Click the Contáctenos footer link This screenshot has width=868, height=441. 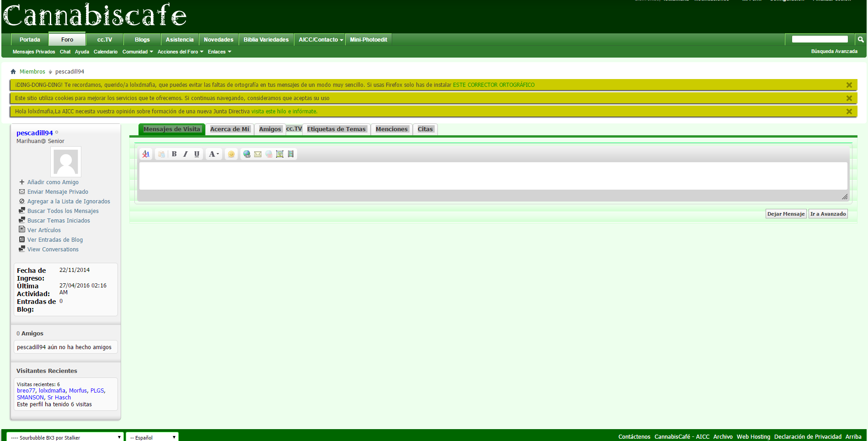tap(634, 437)
